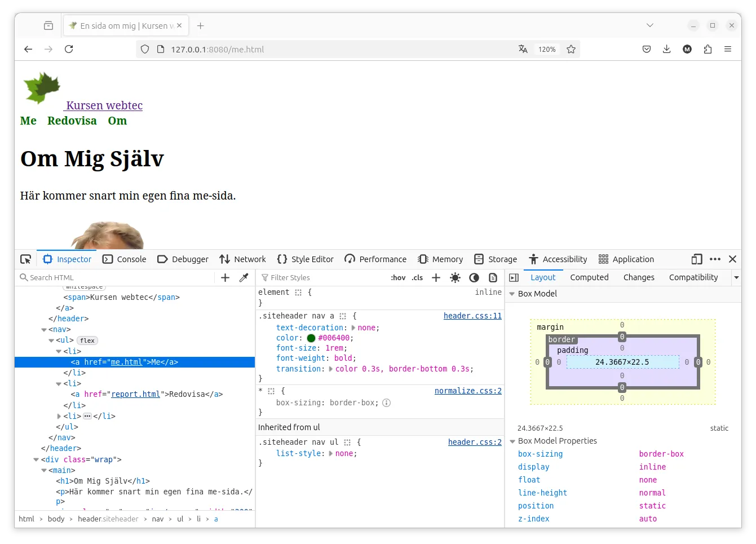Open the Computed sidebar tab
The height and width of the screenshot is (544, 756).
(589, 277)
